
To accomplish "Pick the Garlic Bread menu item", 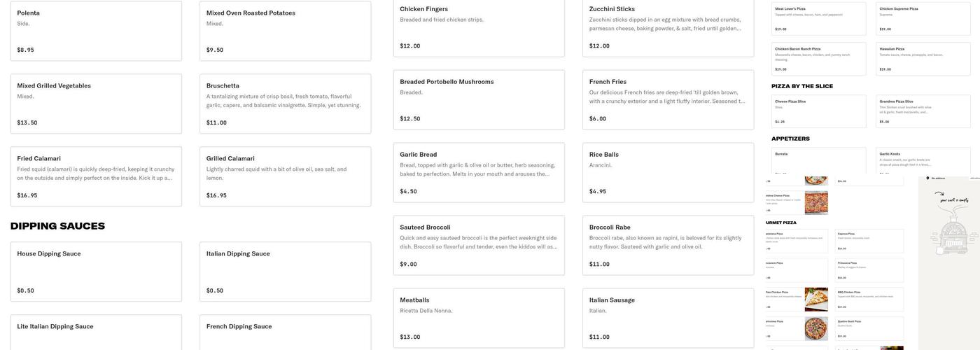I will coord(479,173).
